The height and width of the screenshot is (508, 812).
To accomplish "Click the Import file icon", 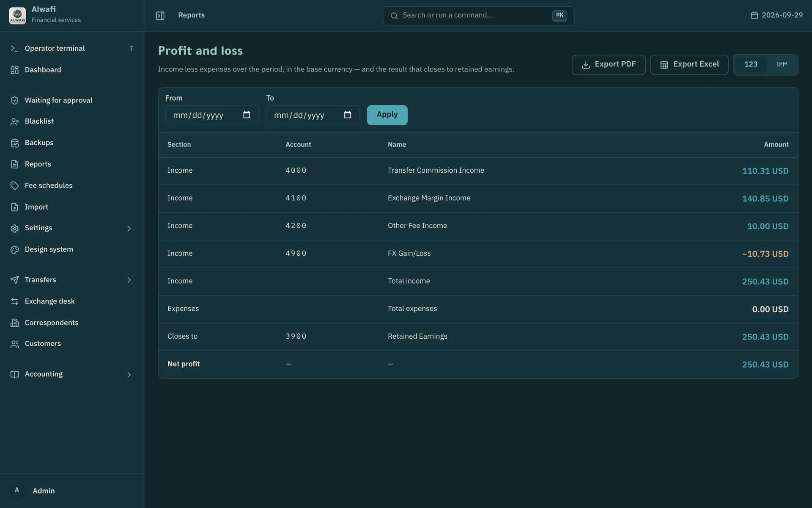I will pyautogui.click(x=14, y=207).
